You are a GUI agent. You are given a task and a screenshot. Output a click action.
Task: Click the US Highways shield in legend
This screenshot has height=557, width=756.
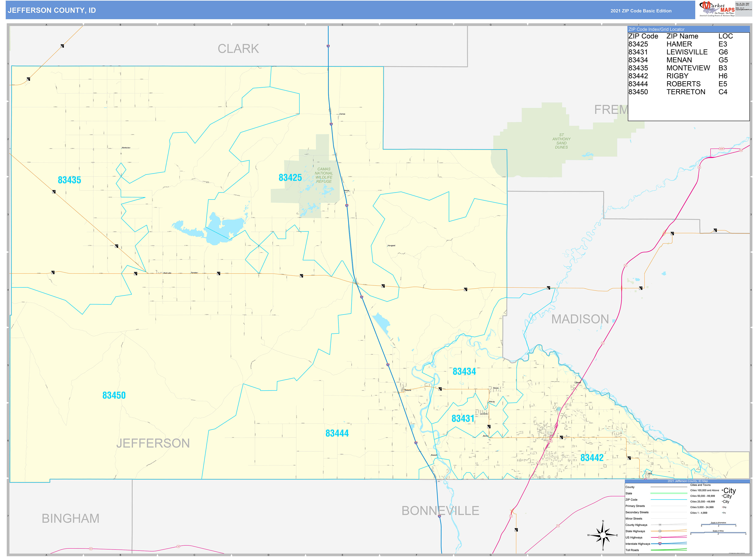[x=660, y=537]
